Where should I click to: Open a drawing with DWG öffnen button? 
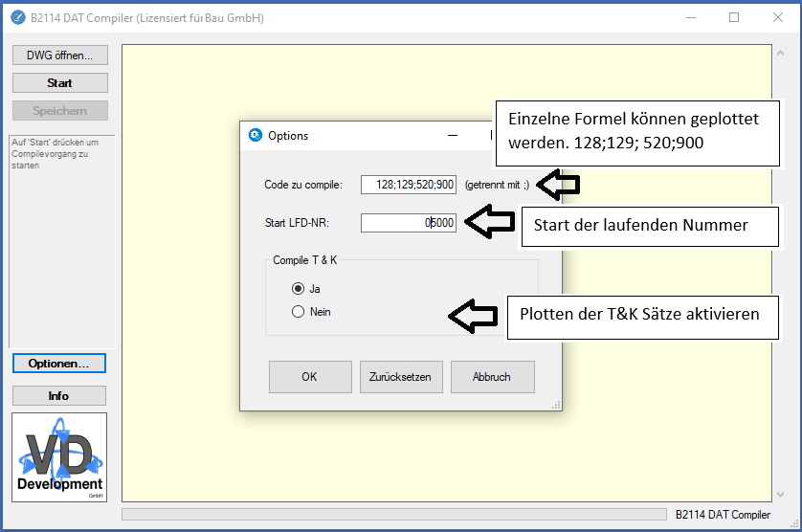59,55
